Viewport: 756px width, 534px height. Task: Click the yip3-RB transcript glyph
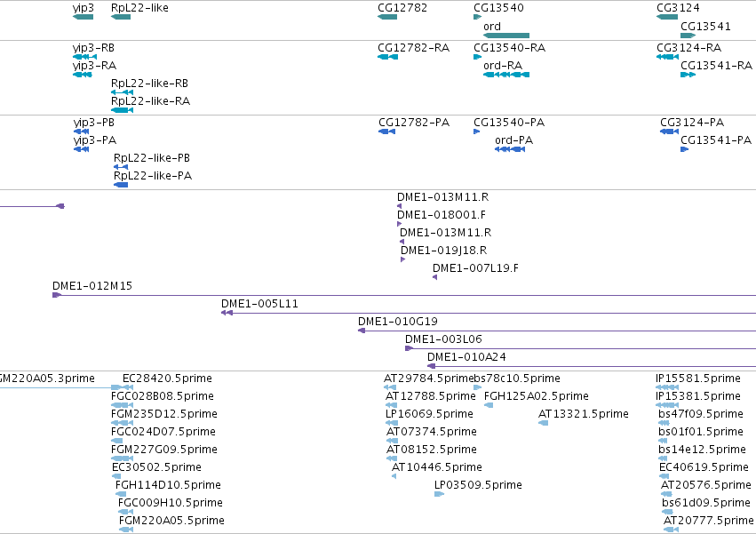(x=85, y=57)
